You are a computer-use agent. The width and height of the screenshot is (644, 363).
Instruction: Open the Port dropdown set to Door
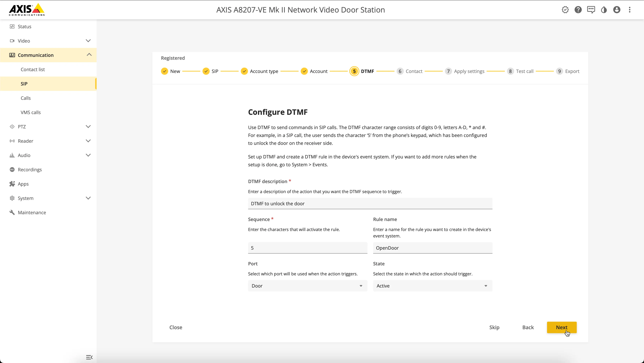tap(308, 286)
